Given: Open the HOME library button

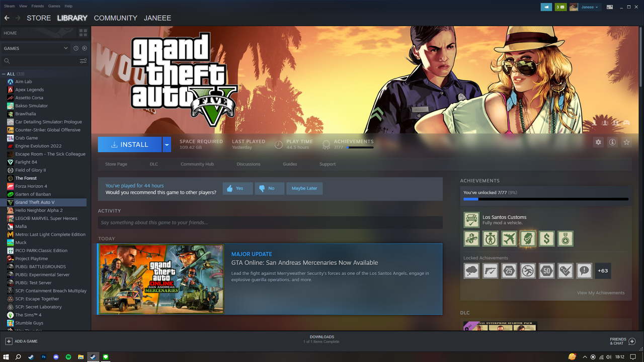Looking at the screenshot, I should [x=38, y=33].
